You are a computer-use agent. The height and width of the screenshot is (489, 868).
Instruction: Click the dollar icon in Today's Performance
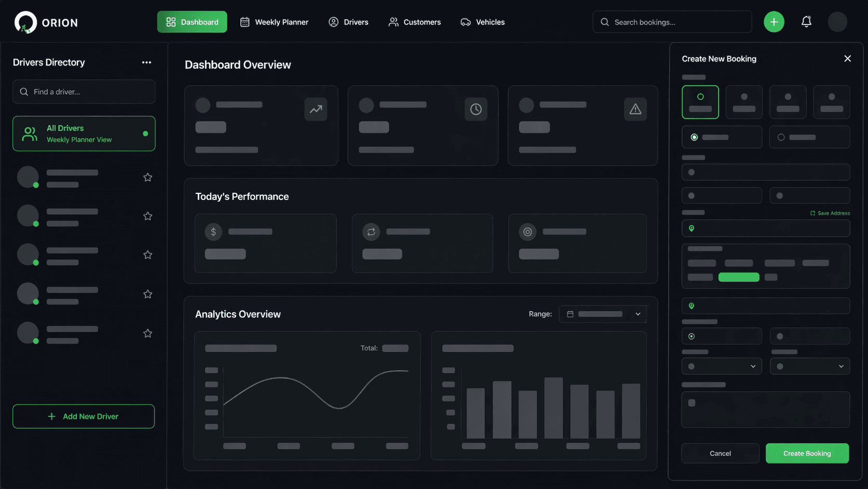213,232
